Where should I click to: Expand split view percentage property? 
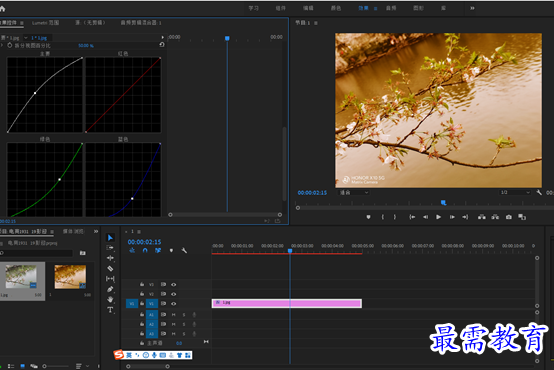click(x=2, y=45)
